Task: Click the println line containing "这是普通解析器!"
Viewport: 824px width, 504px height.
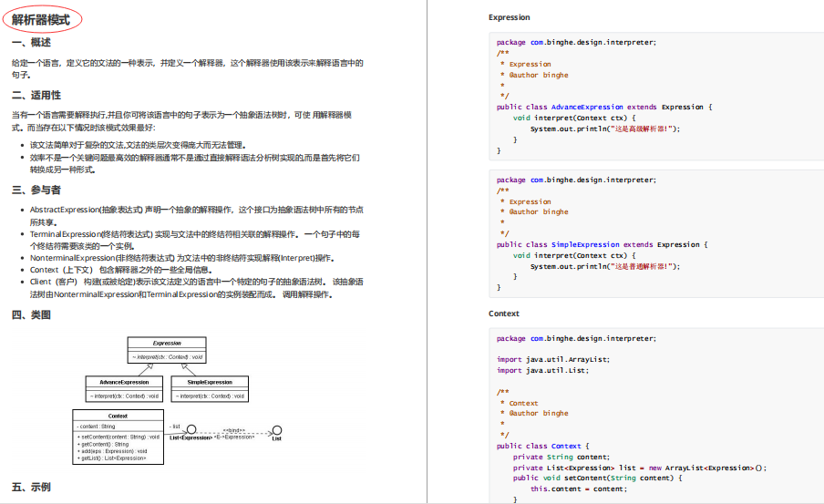Action: [x=605, y=266]
